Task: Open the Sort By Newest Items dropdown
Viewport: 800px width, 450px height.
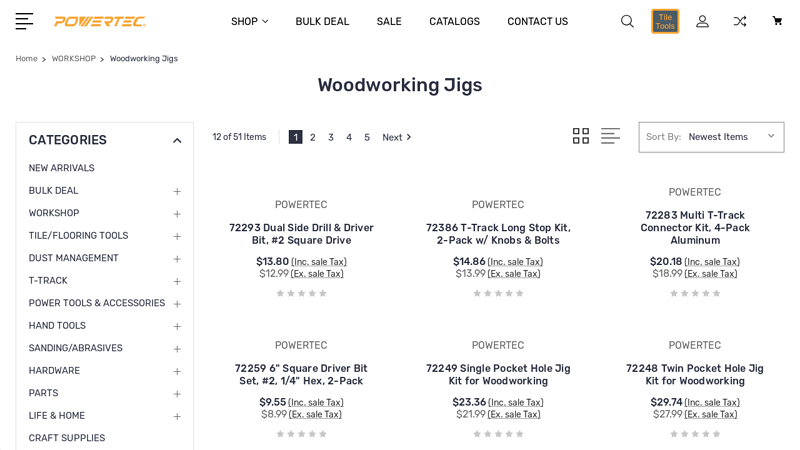Action: coord(711,137)
